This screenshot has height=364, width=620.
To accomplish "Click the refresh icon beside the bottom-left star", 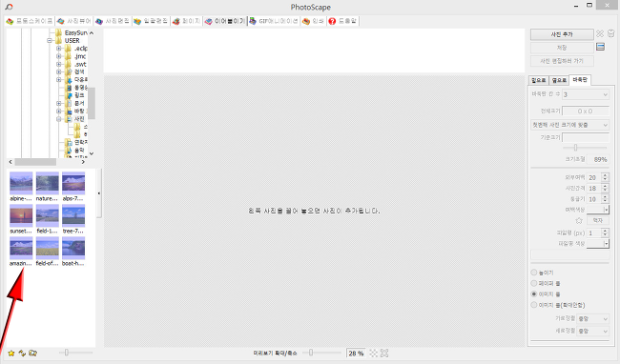I will tap(22, 353).
